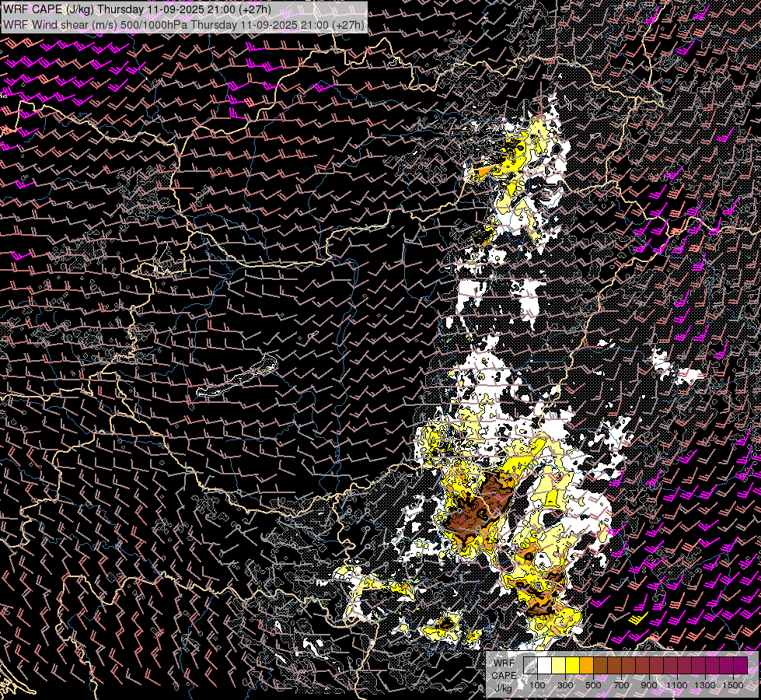Click the lone yellow wind barb
Image resolution: width=761 pixels, height=700 pixels.
(x=638, y=618)
